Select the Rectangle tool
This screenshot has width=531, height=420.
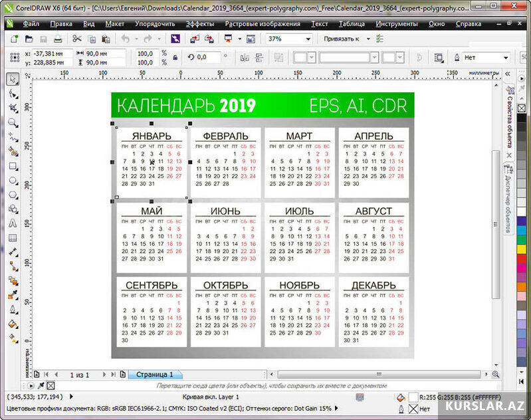(x=13, y=166)
